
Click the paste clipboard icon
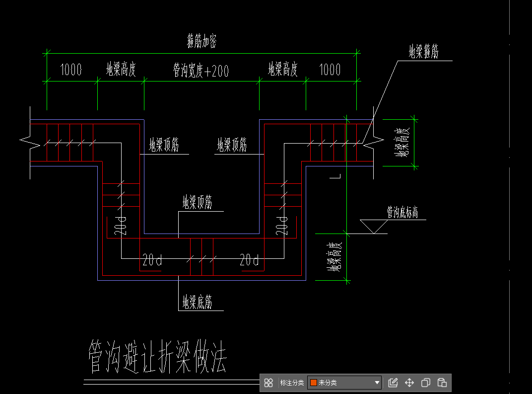(442, 383)
